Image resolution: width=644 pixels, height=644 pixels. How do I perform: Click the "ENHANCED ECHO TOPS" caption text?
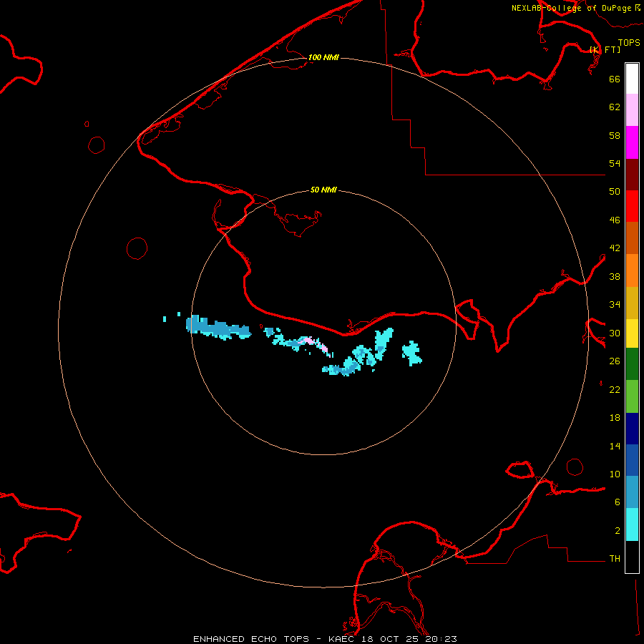click(251, 639)
